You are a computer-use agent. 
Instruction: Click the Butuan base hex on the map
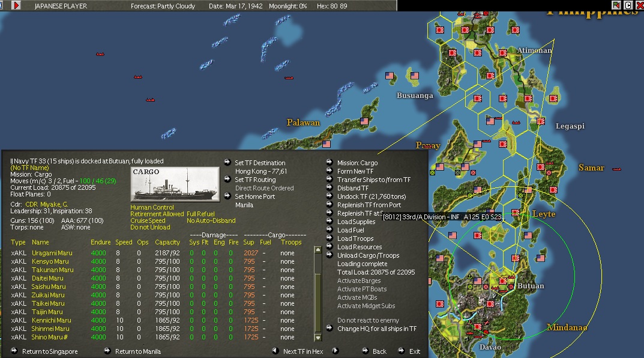[x=503, y=281]
